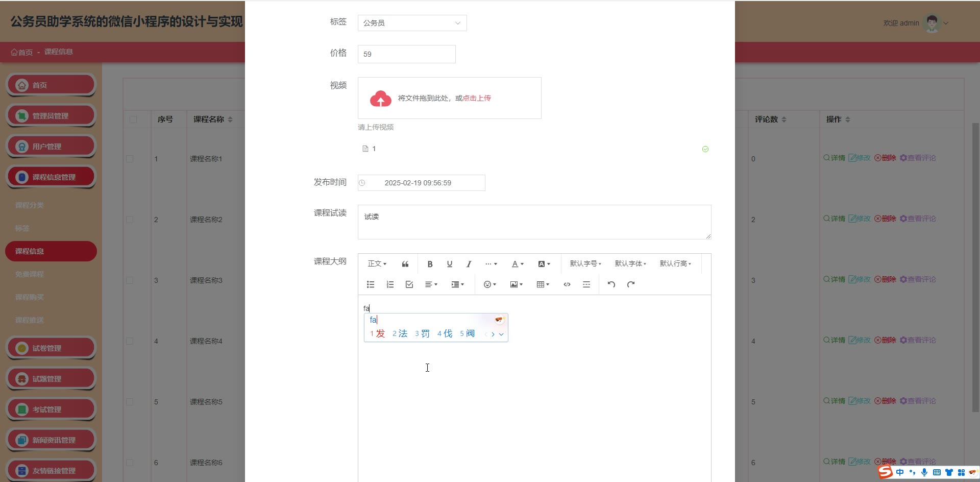Select 课程信息 in the sidebar submenu
The image size is (980, 482).
(51, 251)
